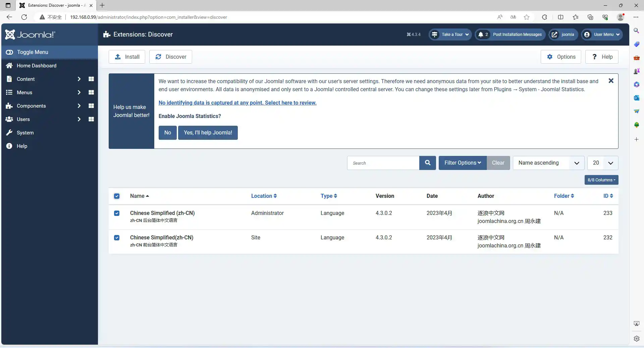Image resolution: width=644 pixels, height=348 pixels.
Task: Open the 8/8 Columns selector
Action: coord(601,180)
